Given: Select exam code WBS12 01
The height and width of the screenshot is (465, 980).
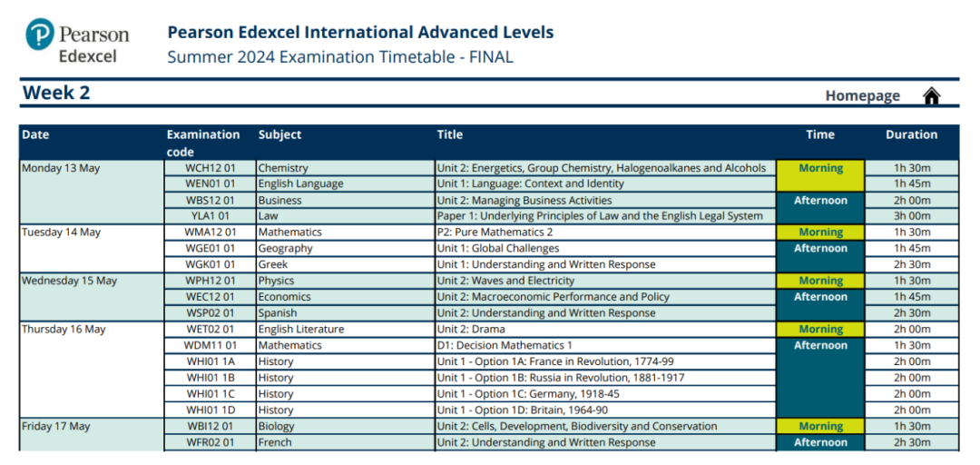Looking at the screenshot, I should 210,201.
